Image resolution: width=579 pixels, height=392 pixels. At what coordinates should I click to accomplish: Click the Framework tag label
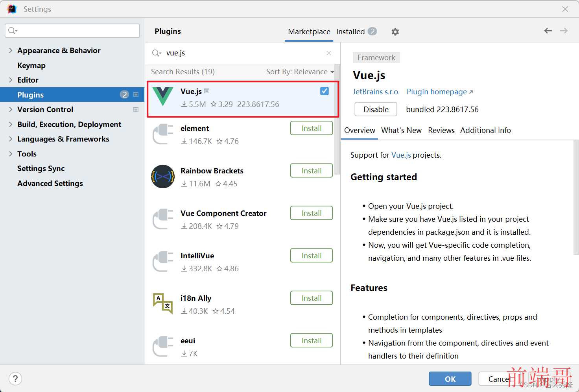pos(376,57)
